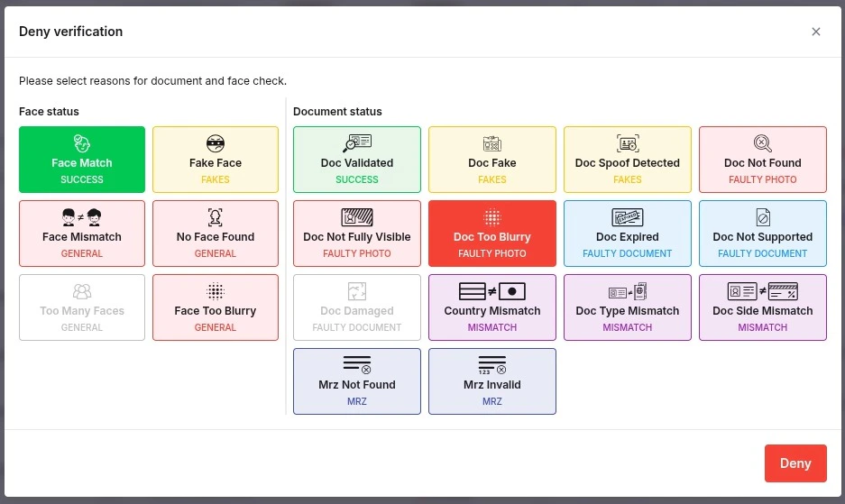This screenshot has height=504, width=845.
Task: Click the Mrz Invalid icon
Action: tap(492, 365)
